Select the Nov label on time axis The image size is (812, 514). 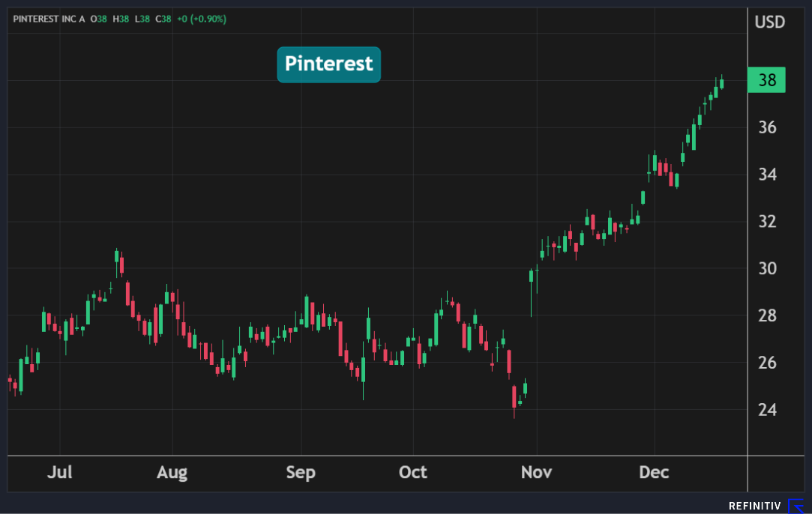tap(536, 473)
